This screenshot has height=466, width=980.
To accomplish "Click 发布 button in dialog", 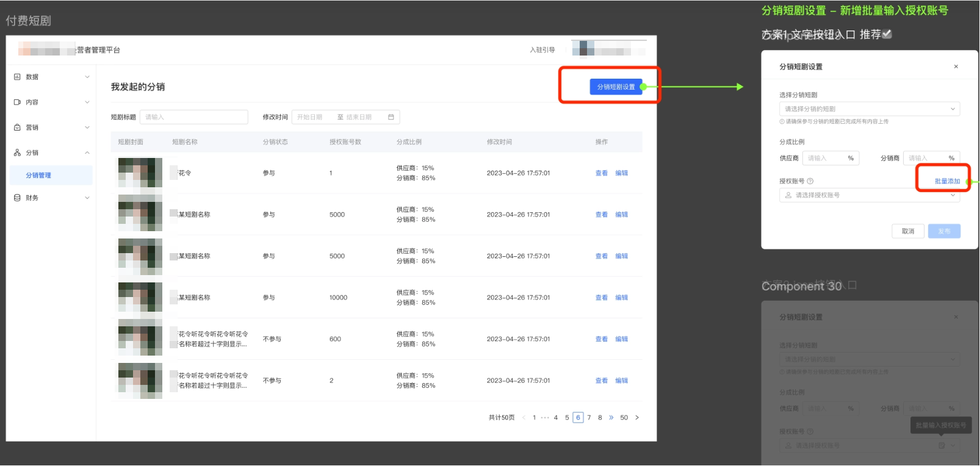I will point(944,231).
